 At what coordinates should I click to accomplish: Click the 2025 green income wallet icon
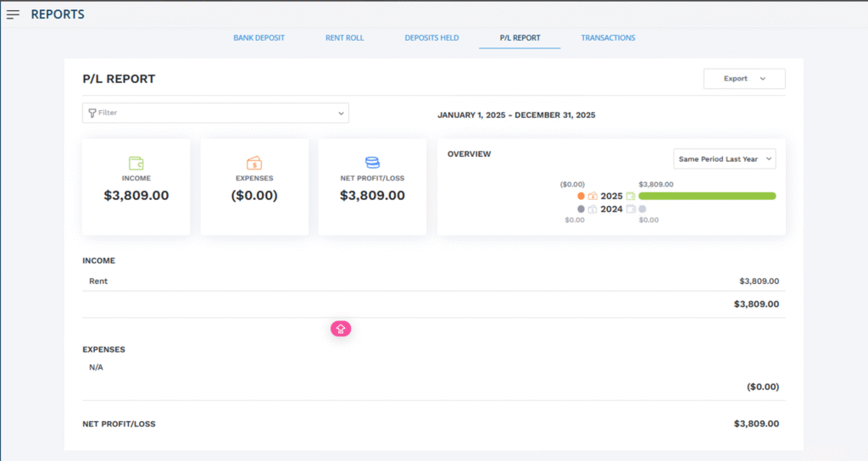[x=631, y=196]
